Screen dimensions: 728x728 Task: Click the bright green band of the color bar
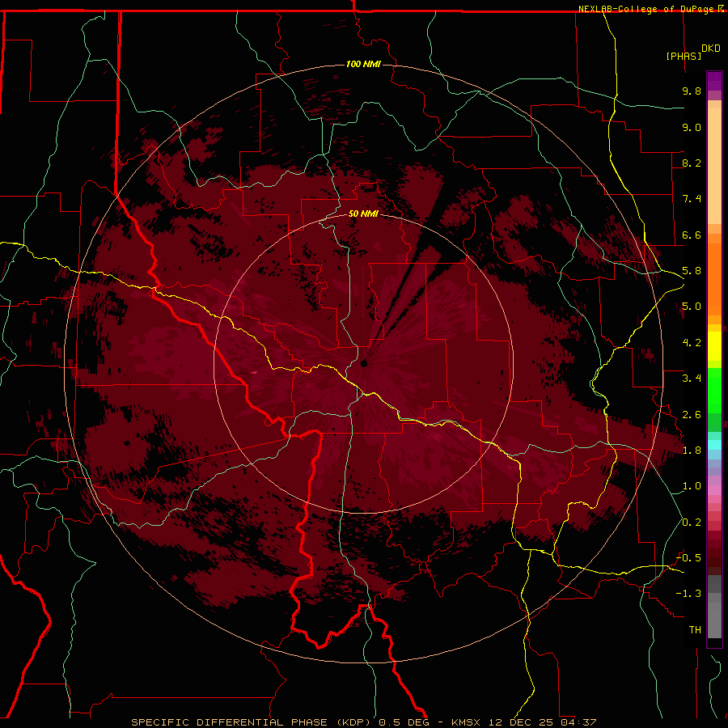pyautogui.click(x=714, y=390)
